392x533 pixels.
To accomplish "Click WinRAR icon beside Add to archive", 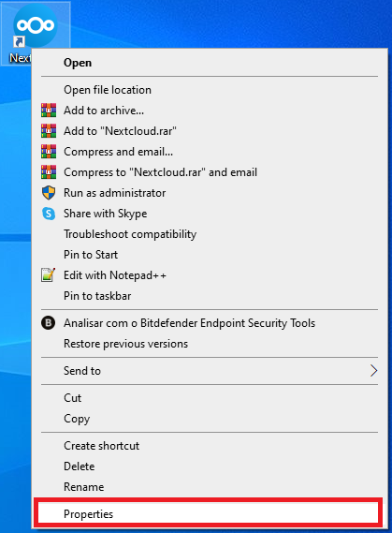I will (49, 111).
